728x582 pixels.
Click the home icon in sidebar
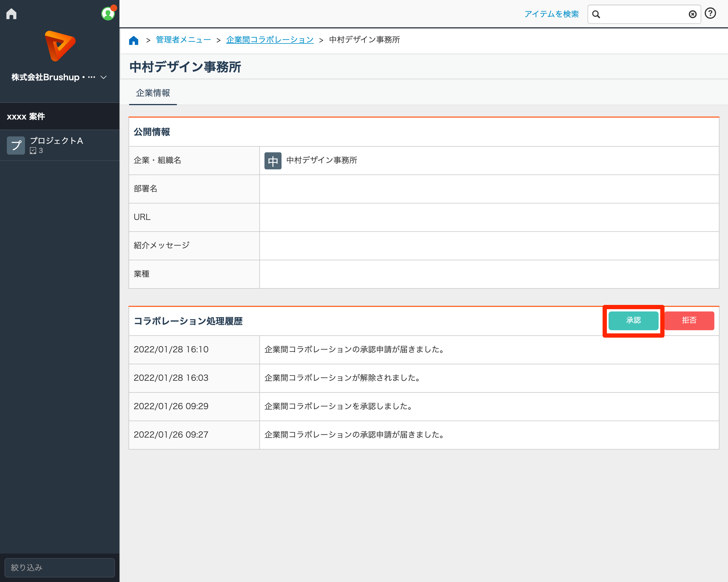(11, 14)
